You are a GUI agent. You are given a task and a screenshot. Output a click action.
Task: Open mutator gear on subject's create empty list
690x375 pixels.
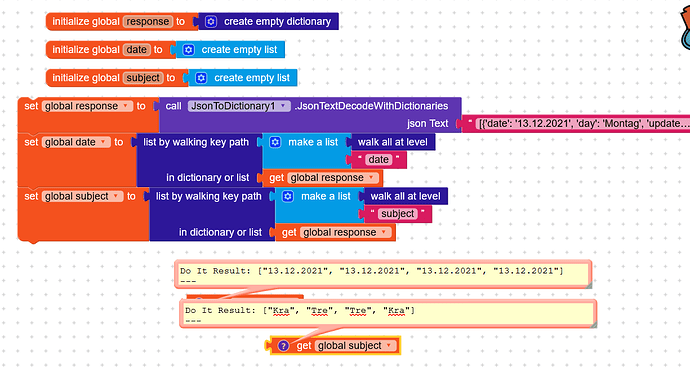201,78
